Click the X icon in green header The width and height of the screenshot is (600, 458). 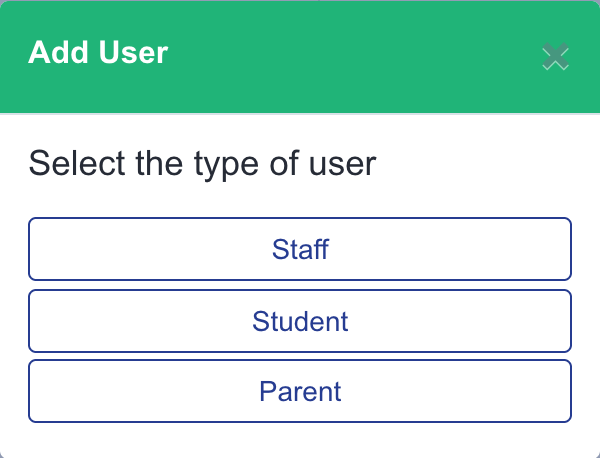(x=555, y=57)
